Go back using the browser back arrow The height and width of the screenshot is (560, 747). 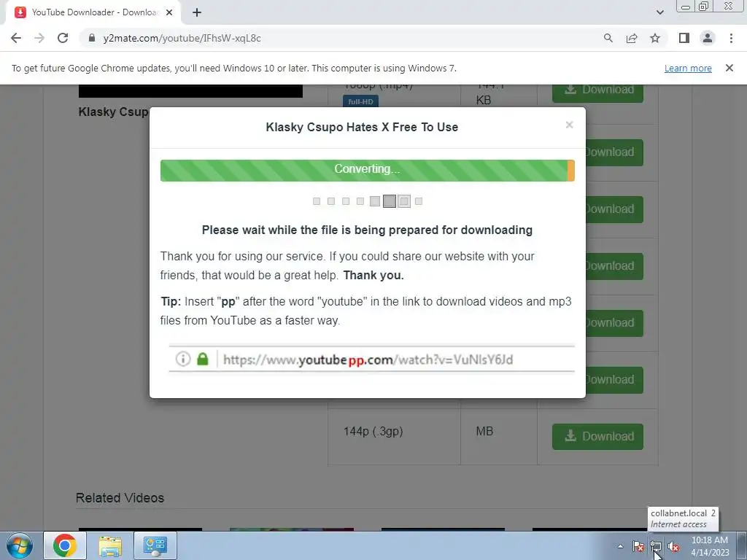click(16, 38)
